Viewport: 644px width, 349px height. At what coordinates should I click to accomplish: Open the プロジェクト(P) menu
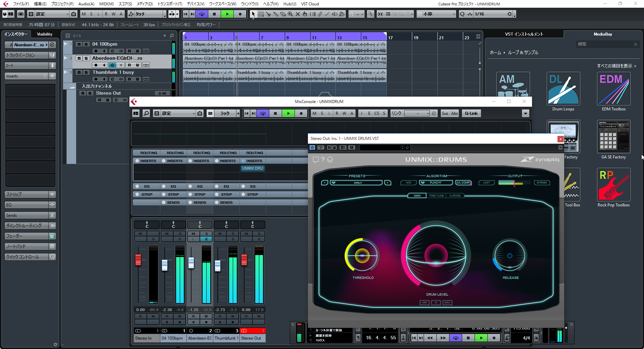pyautogui.click(x=62, y=4)
